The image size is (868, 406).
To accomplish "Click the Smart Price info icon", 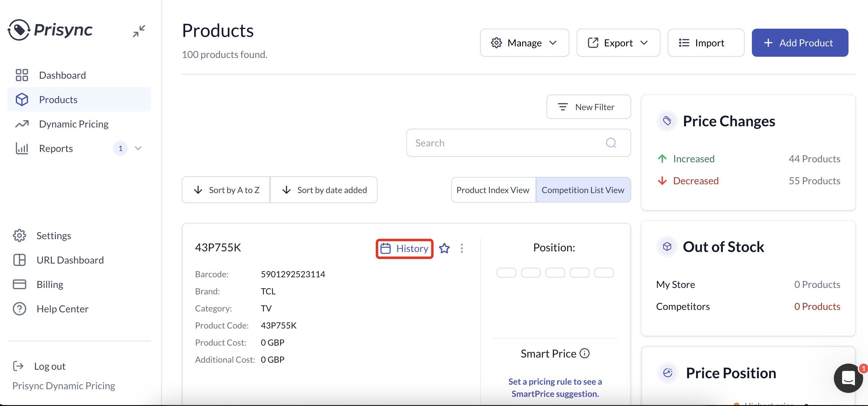I will click(584, 353).
